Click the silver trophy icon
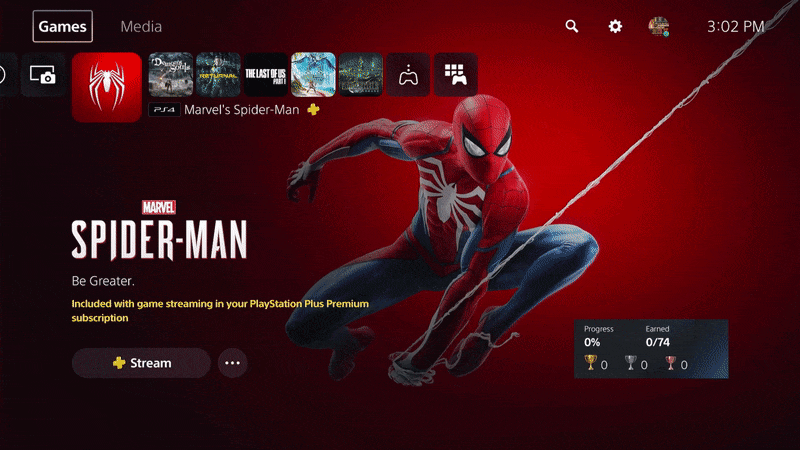The height and width of the screenshot is (450, 800). click(631, 363)
